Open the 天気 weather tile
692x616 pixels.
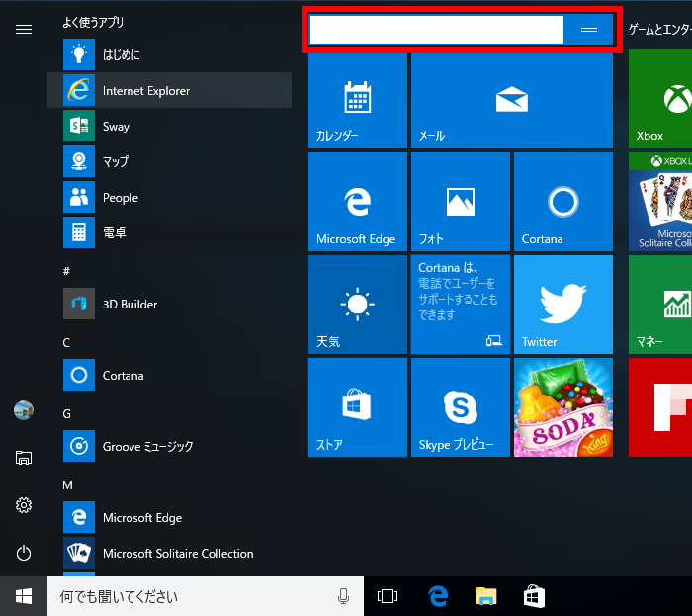[358, 305]
